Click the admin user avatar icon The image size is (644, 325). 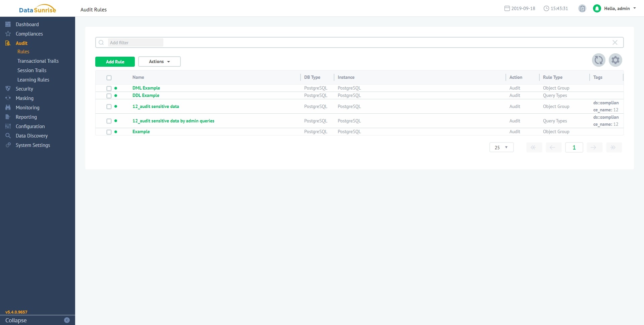(597, 8)
